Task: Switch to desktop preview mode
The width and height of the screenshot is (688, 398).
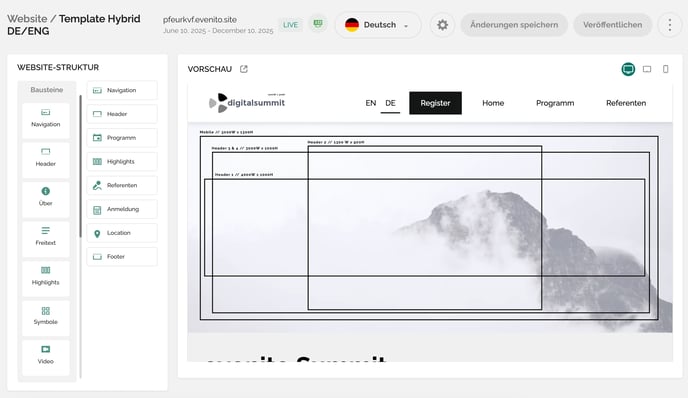Action: (x=628, y=69)
